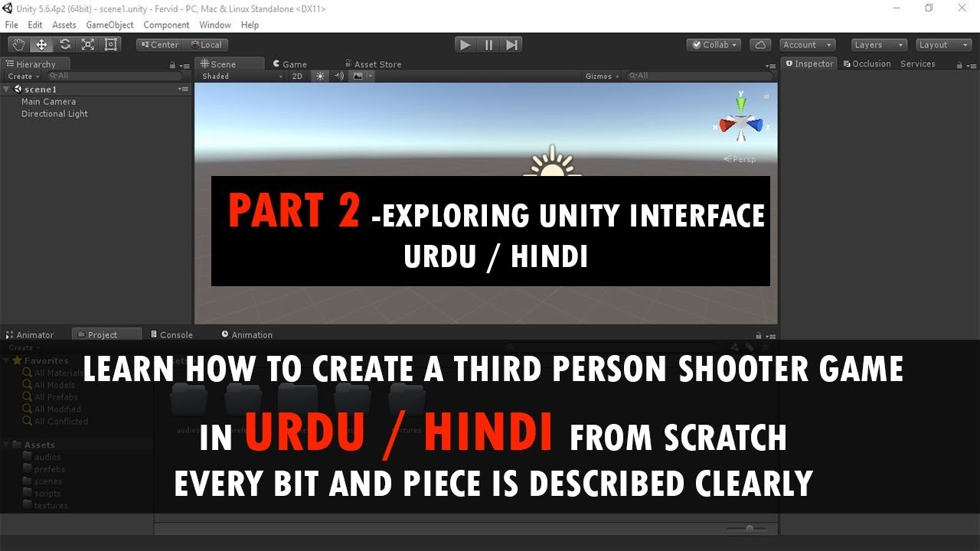
Task: Select the Rect transform tool
Action: pos(111,44)
